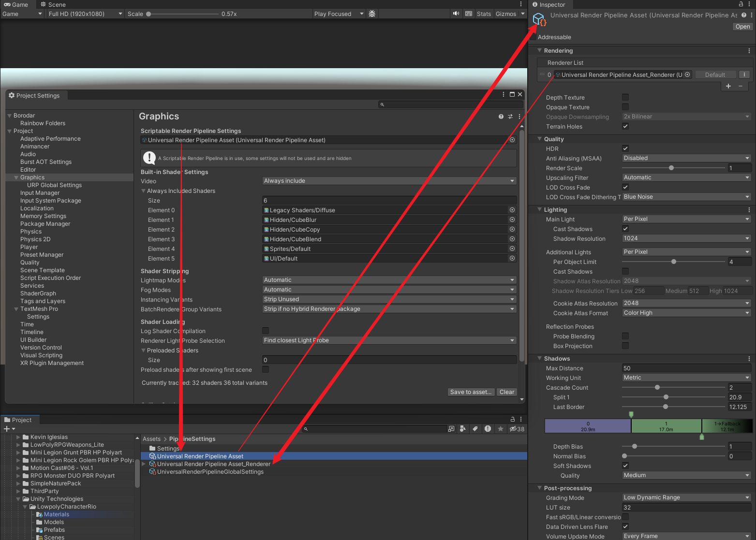Click the Gizmos button in Game view
The image size is (756, 540).
(x=506, y=14)
